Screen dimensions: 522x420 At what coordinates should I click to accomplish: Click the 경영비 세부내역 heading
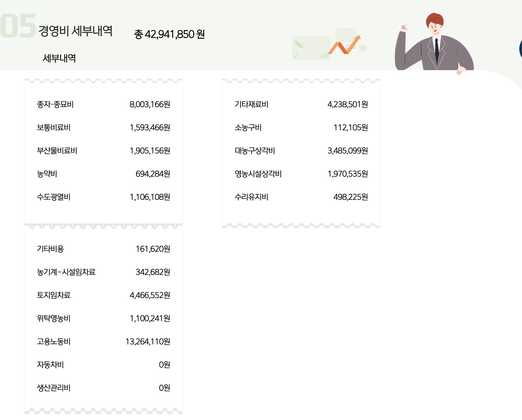(75, 31)
